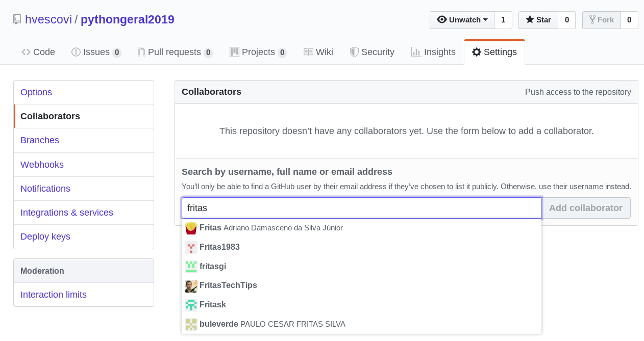Open Webhooks settings
This screenshot has width=644, height=341.
click(x=84, y=165)
